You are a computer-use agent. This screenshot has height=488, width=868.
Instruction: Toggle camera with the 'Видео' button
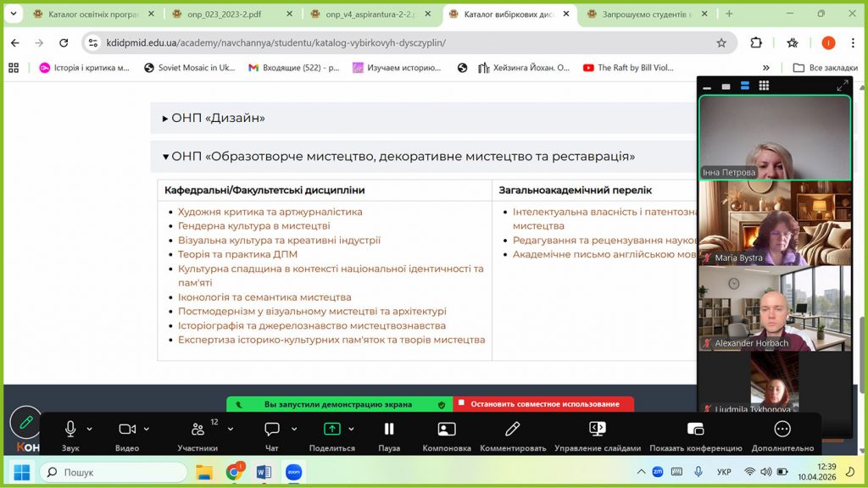click(x=127, y=430)
